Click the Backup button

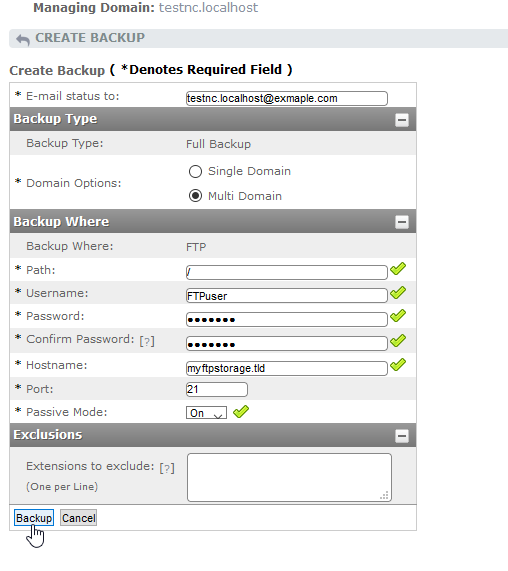(x=34, y=517)
